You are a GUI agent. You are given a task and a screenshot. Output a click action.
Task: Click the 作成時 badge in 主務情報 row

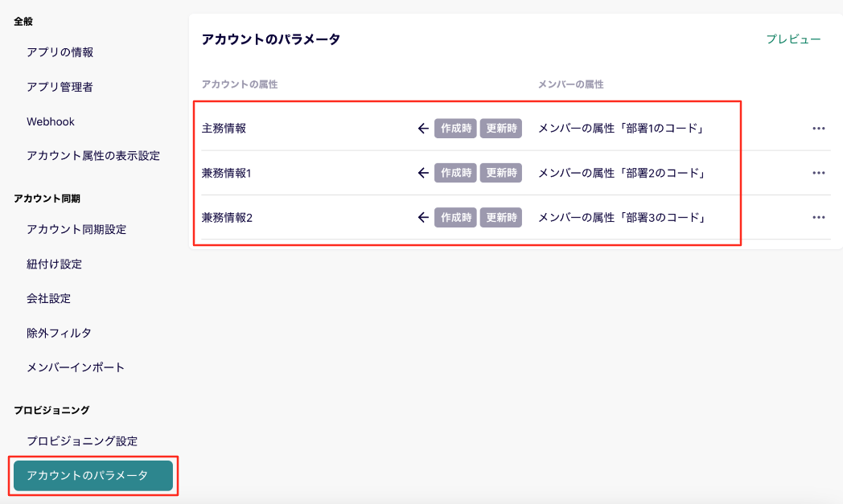pyautogui.click(x=456, y=129)
